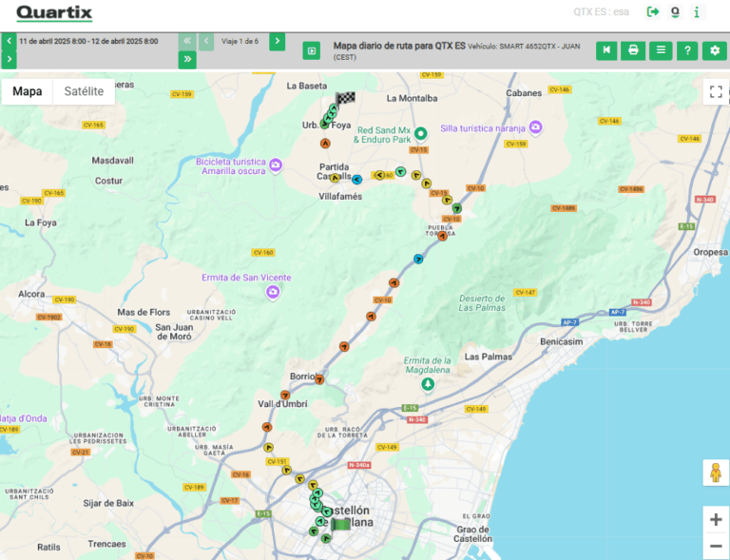The image size is (730, 560).
Task: Select Ermita de San Vicente camera marker
Action: coord(273,292)
